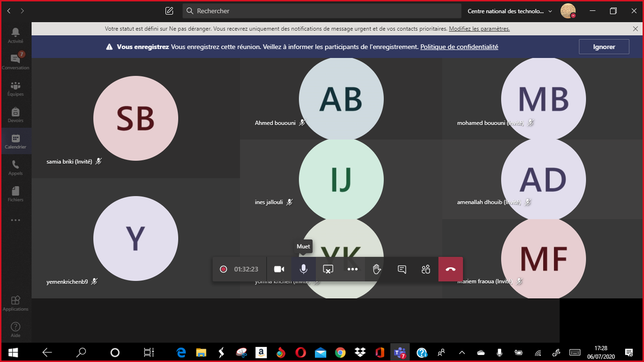
Task: Open the Windows Action Center notifications
Action: [x=629, y=352]
